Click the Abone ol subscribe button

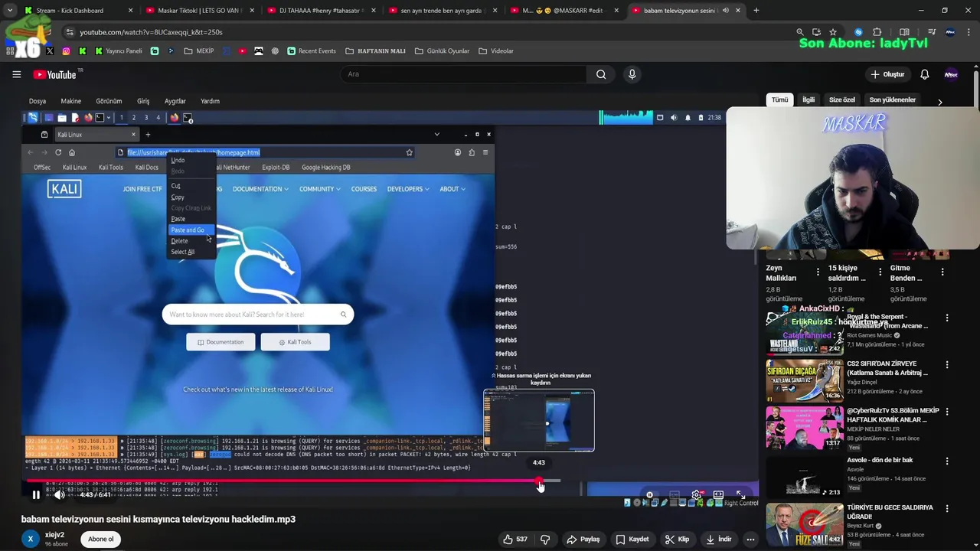pos(100,539)
